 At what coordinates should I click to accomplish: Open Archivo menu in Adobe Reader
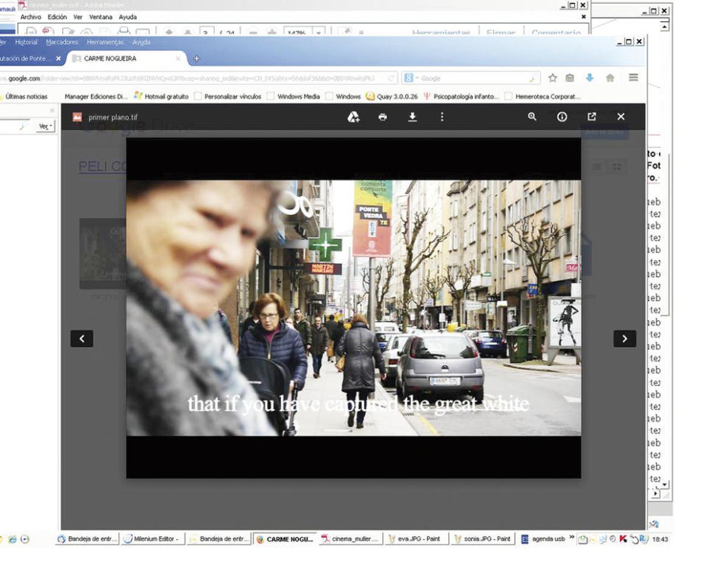[31, 17]
